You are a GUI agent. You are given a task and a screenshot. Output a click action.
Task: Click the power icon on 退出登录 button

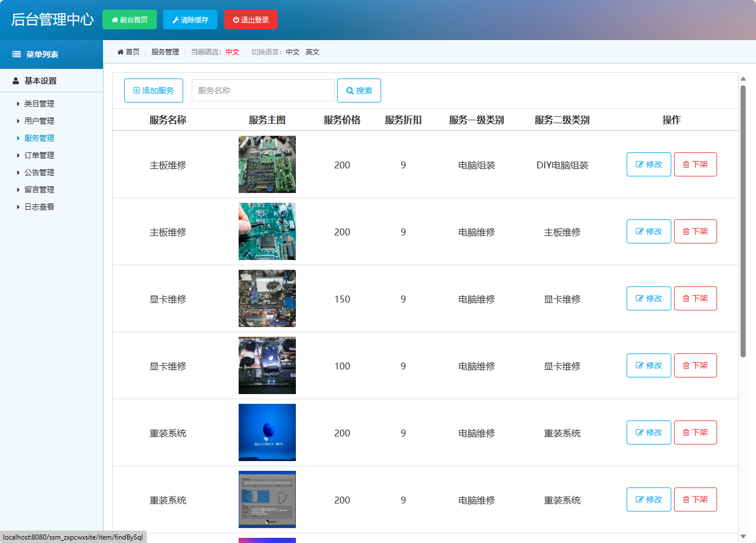pos(237,19)
